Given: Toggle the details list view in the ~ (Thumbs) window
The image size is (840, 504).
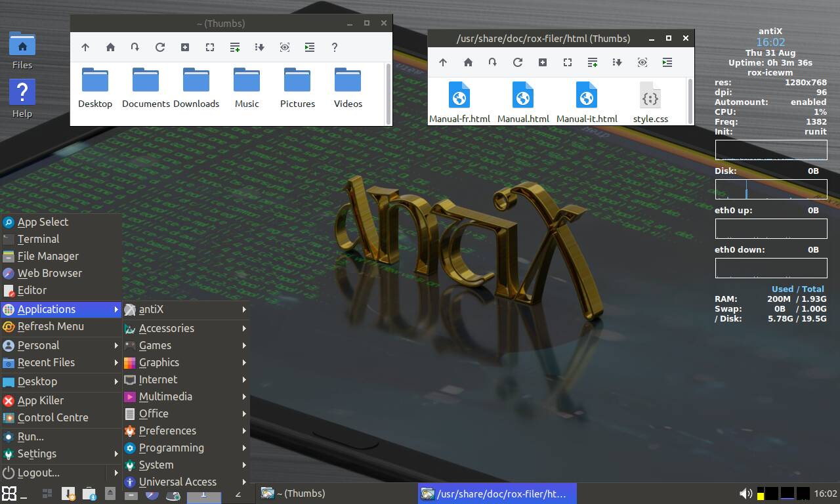Looking at the screenshot, I should coord(235,47).
